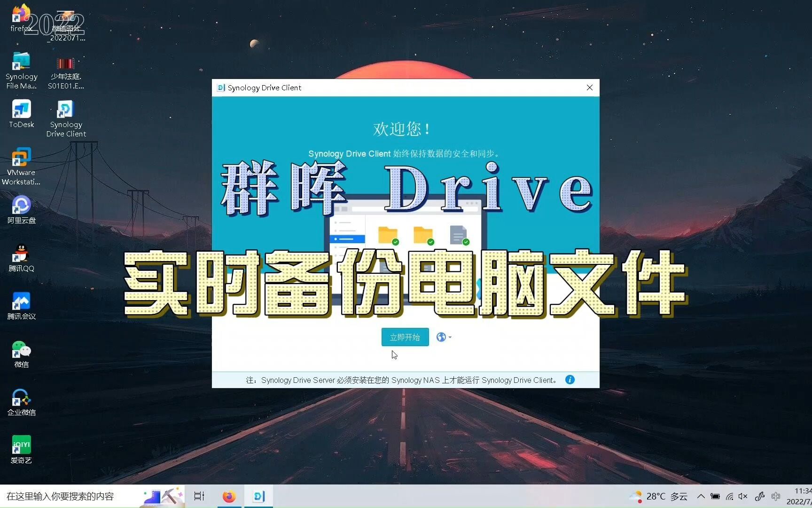Open Firefox from the taskbar
Screen dimensions: 812x508
click(x=229, y=496)
